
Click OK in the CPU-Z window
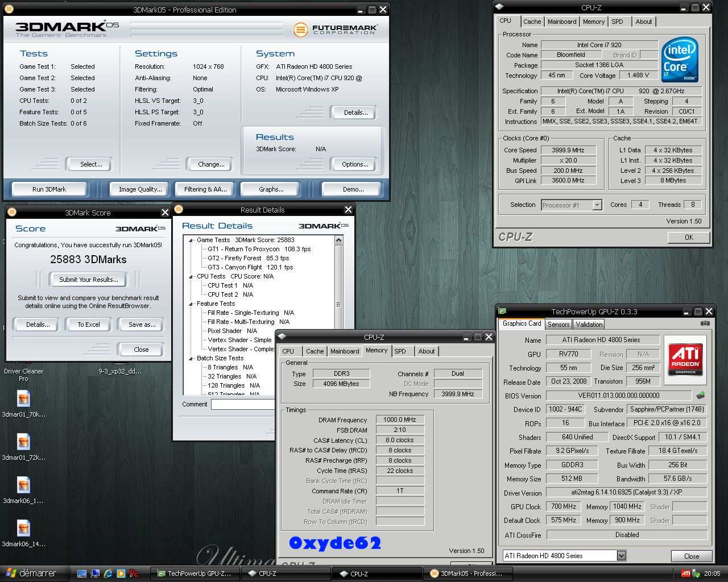tap(689, 237)
